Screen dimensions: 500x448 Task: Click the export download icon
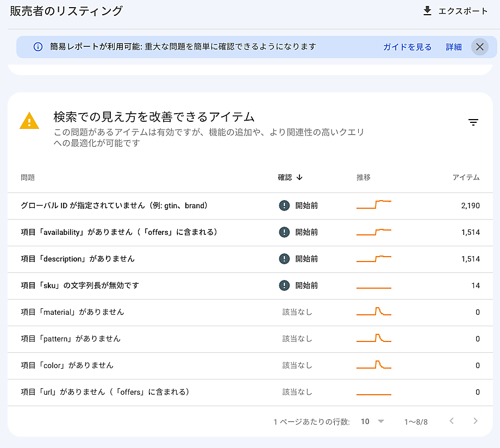pos(427,11)
